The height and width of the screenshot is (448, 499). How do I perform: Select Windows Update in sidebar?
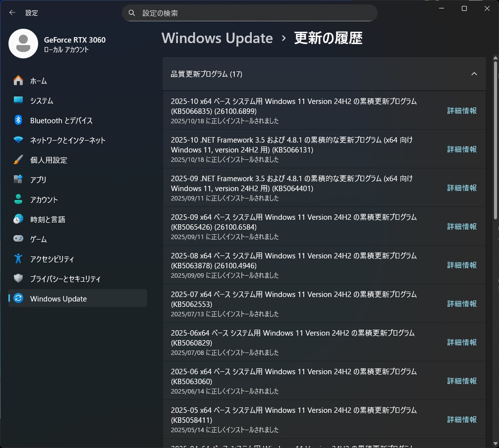click(78, 299)
